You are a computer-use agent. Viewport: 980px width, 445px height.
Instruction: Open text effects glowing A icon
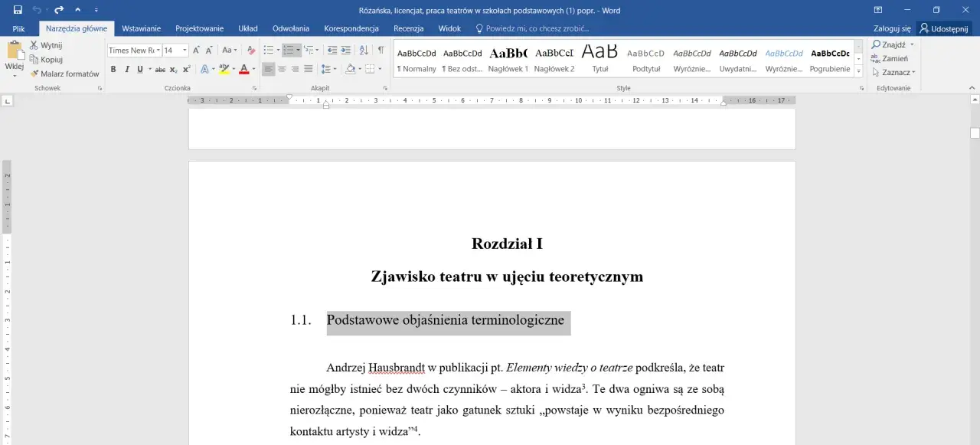[204, 69]
